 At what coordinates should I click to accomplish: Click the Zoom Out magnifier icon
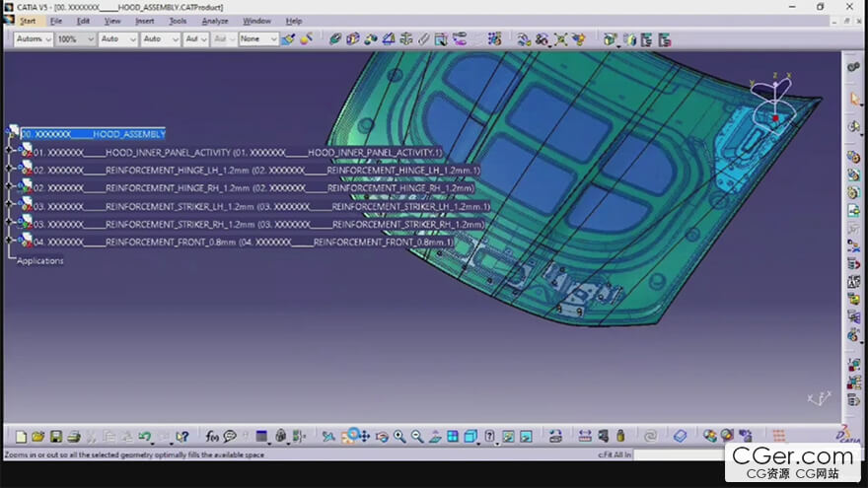(x=417, y=436)
